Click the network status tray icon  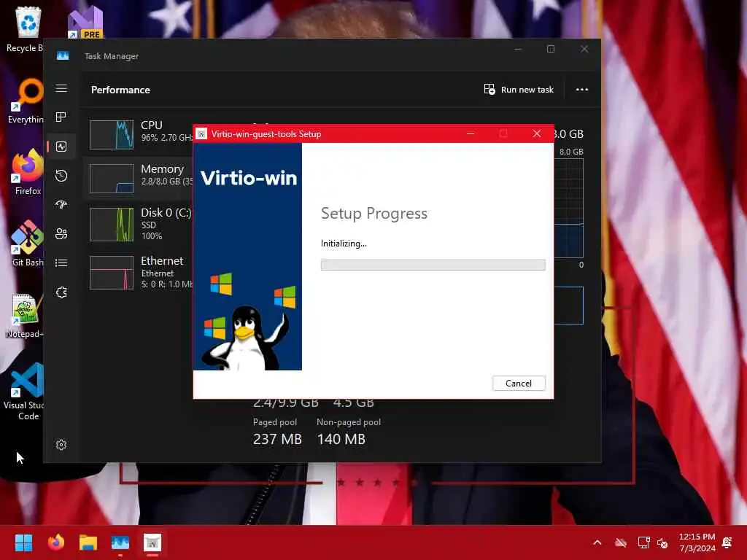pos(643,542)
